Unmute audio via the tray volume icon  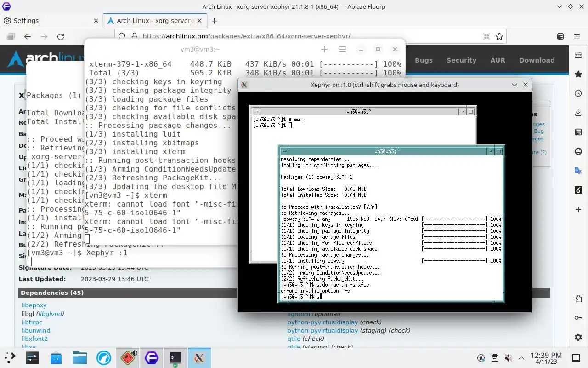(508, 357)
